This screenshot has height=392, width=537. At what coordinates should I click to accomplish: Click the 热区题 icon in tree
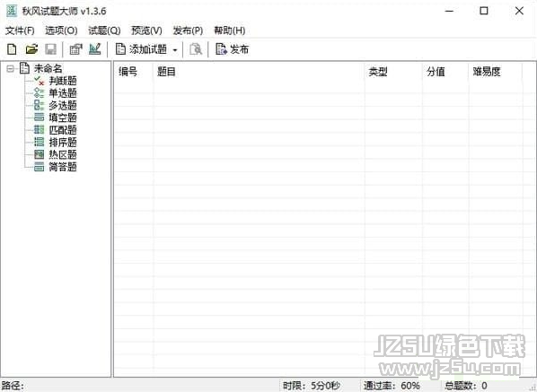(39, 154)
